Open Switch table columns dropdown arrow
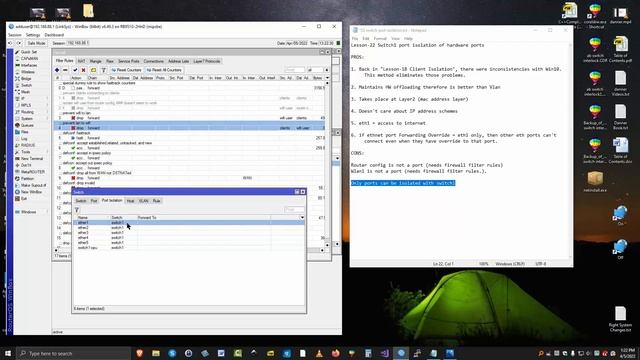Viewport: 640px width, 360px height. point(302,218)
